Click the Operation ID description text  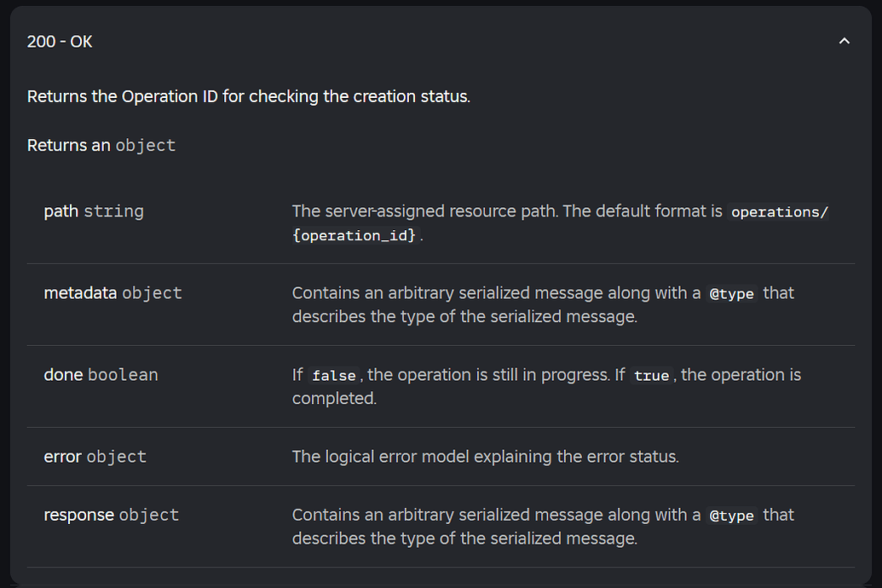[248, 95]
